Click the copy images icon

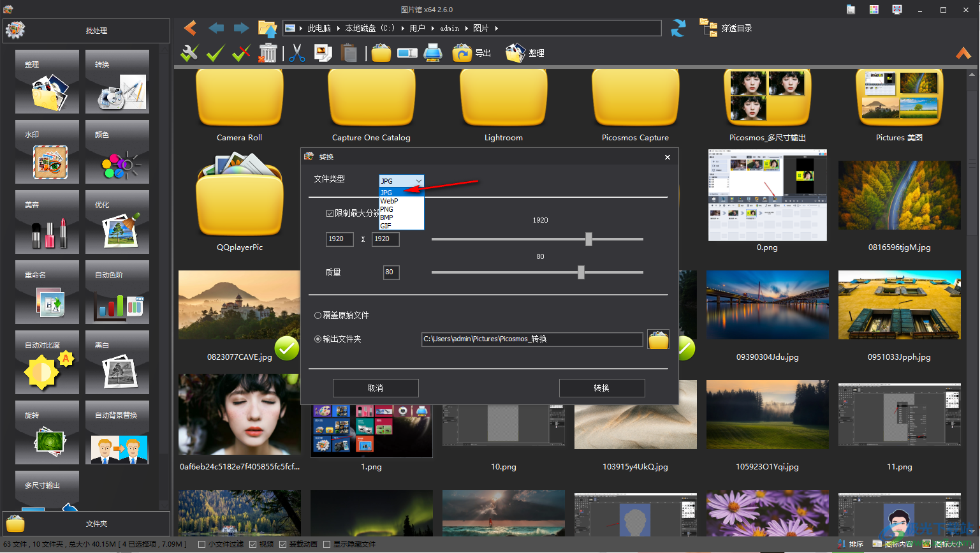[323, 53]
